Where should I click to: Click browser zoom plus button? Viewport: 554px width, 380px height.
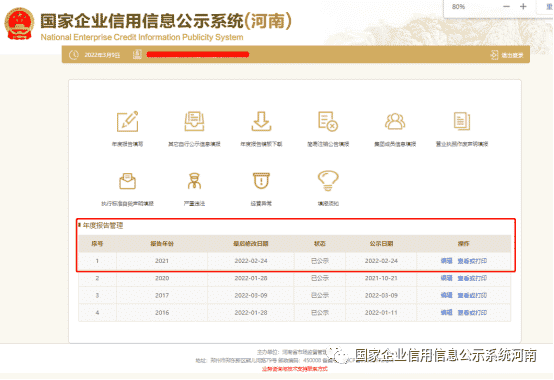(523, 6)
